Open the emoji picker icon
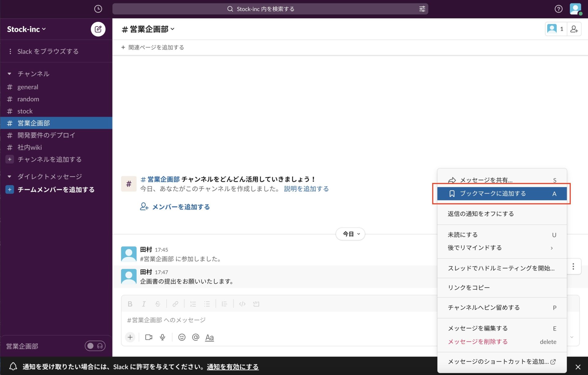The image size is (588, 375). click(182, 337)
